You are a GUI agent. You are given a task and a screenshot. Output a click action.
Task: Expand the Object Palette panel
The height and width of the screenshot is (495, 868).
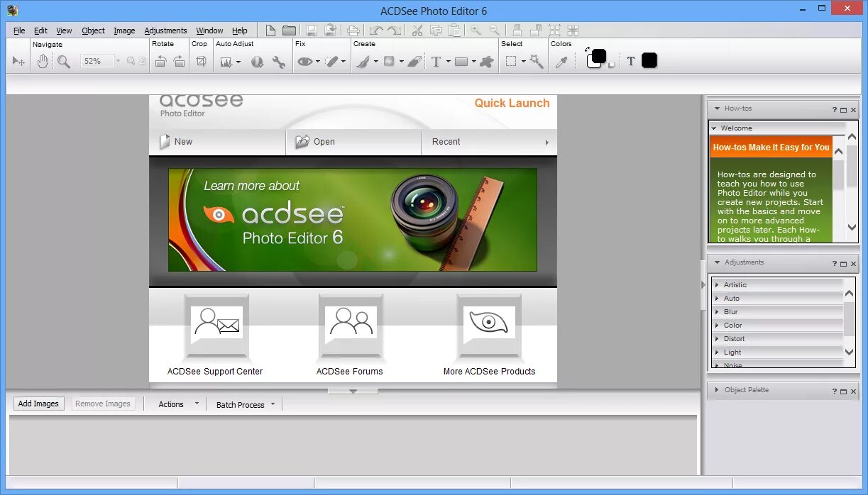coord(717,390)
